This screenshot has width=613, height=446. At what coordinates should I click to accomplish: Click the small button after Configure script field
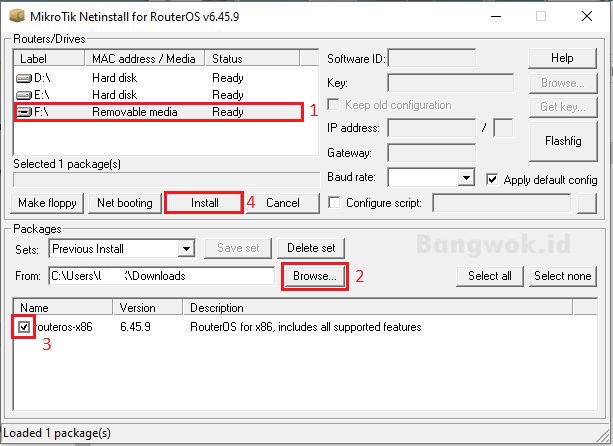pyautogui.click(x=587, y=203)
